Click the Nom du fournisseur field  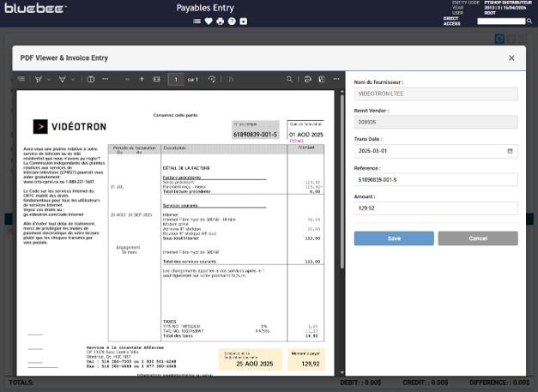click(x=436, y=94)
